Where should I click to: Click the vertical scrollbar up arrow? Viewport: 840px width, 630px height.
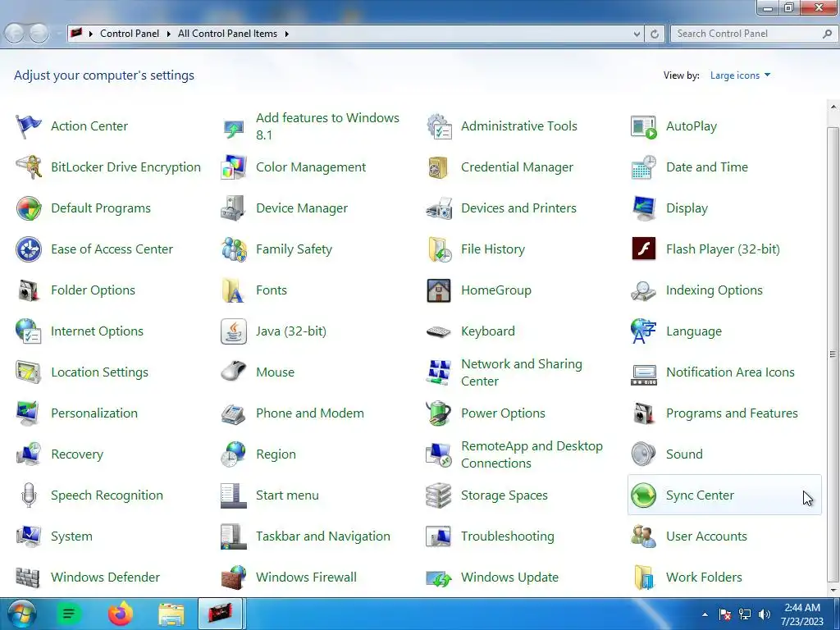(833, 107)
